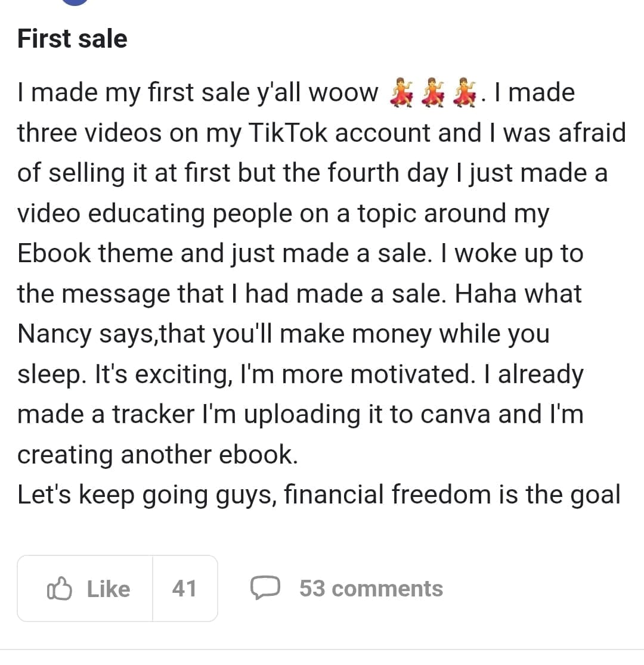Screen dimensions: 644x665
Task: Click the "creating another ebook." line
Action: tap(157, 455)
